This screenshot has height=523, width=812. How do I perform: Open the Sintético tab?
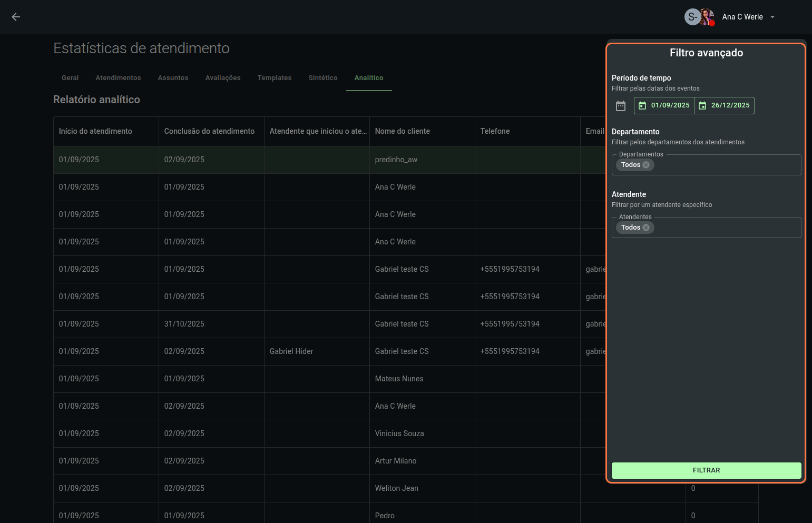coord(323,78)
